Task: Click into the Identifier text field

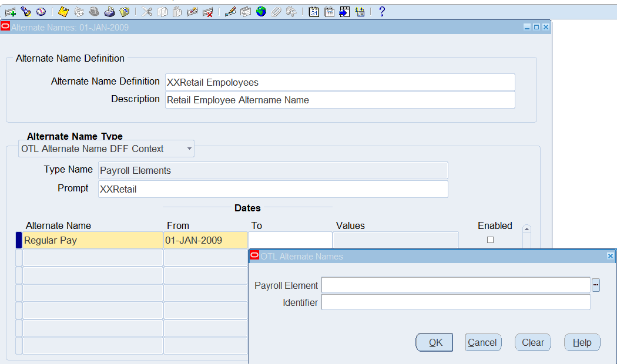Action: 455,303
